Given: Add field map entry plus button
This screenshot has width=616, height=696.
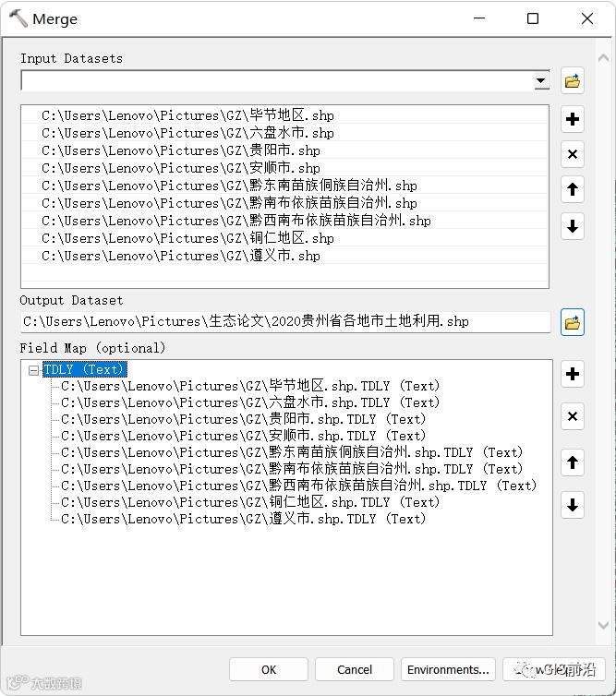Looking at the screenshot, I should (572, 374).
